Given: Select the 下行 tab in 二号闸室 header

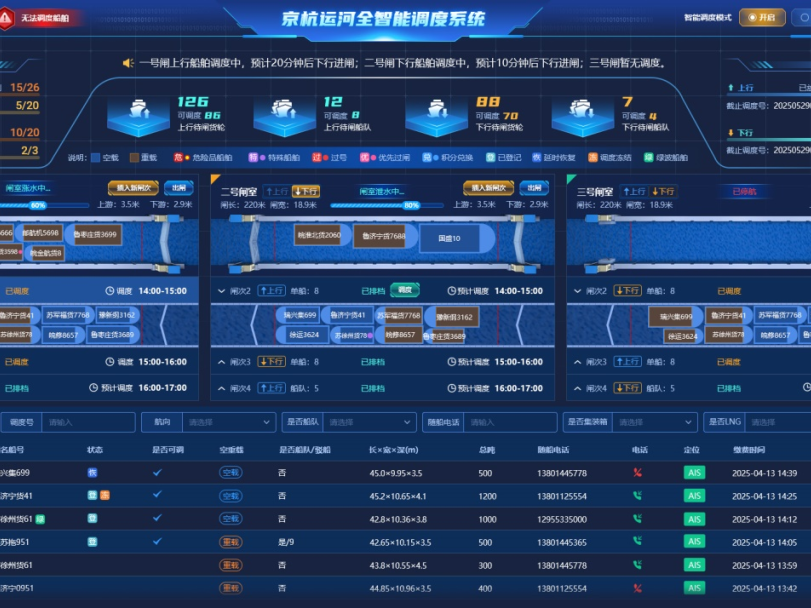Looking at the screenshot, I should tap(306, 191).
